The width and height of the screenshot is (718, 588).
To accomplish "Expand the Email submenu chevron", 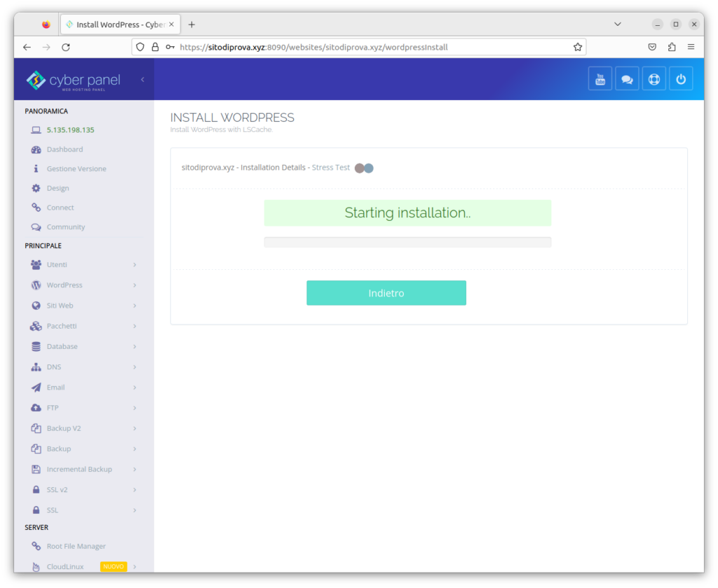I will tap(135, 388).
